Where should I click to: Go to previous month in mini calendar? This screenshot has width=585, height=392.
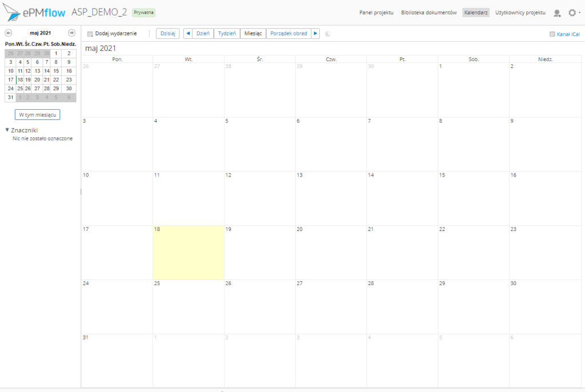click(x=9, y=33)
